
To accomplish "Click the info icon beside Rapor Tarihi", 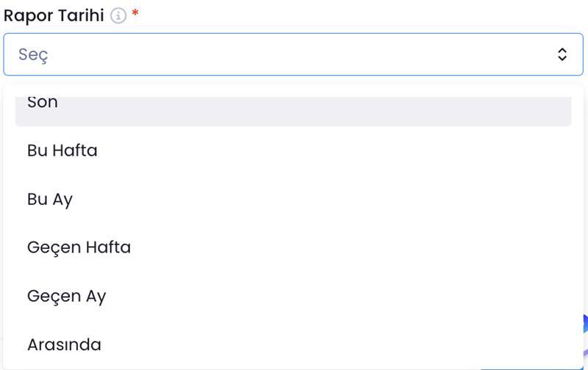I will (118, 15).
